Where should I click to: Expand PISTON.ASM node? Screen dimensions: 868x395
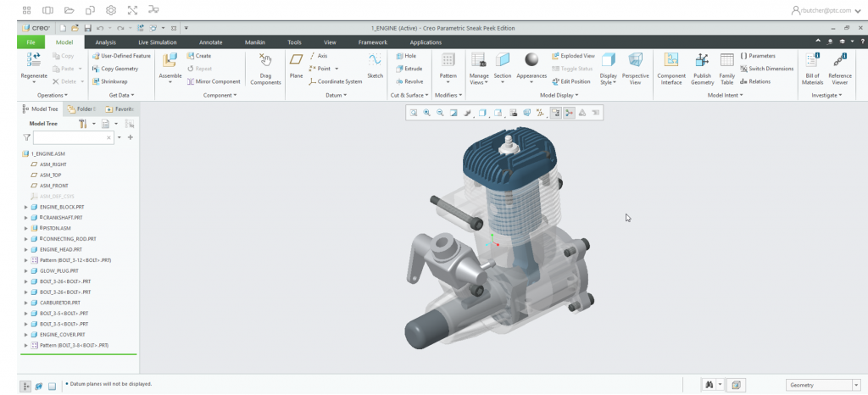click(x=26, y=228)
